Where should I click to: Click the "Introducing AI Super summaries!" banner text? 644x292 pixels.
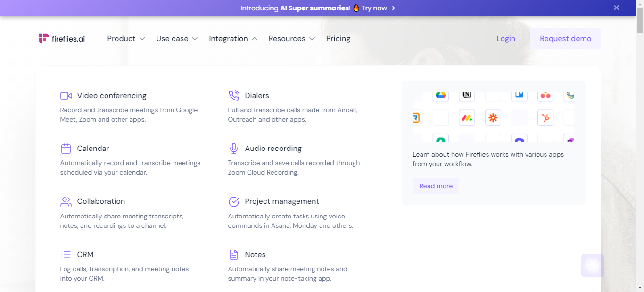[x=296, y=8]
